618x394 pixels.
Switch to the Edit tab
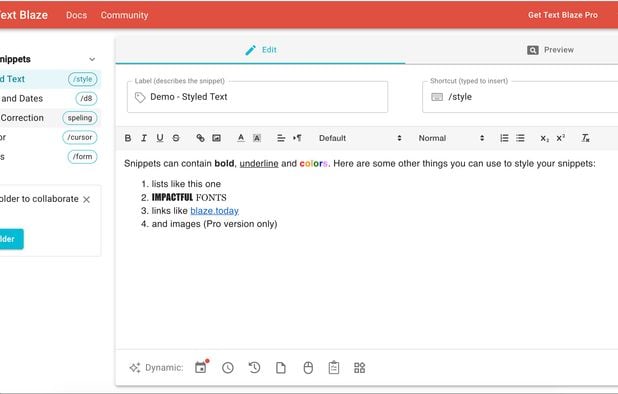point(261,50)
